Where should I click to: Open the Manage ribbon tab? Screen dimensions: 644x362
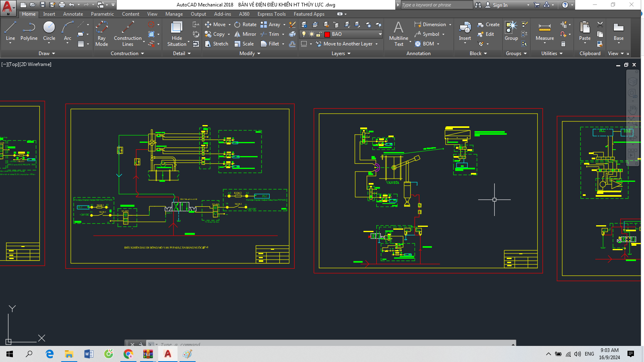174,14
